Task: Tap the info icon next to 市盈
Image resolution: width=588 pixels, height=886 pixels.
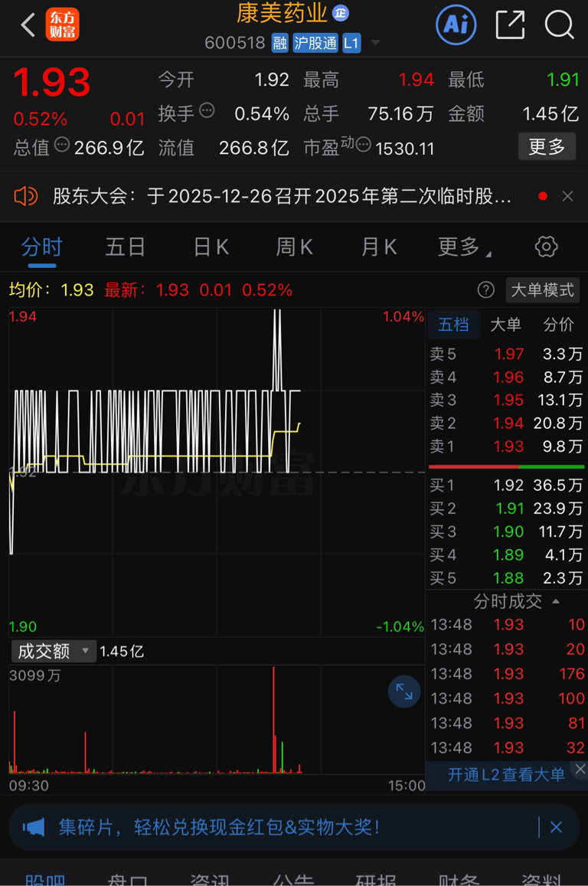Action: pos(364,145)
